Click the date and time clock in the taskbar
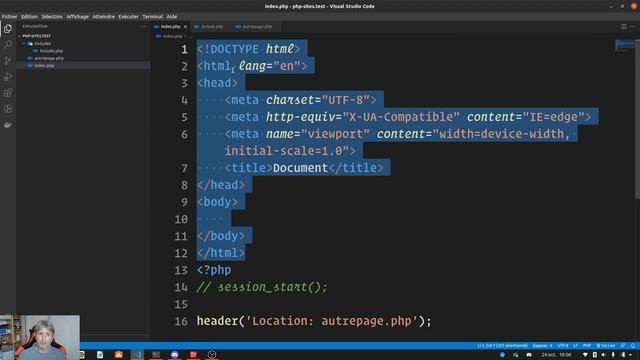The width and height of the screenshot is (640, 360). [x=556, y=355]
